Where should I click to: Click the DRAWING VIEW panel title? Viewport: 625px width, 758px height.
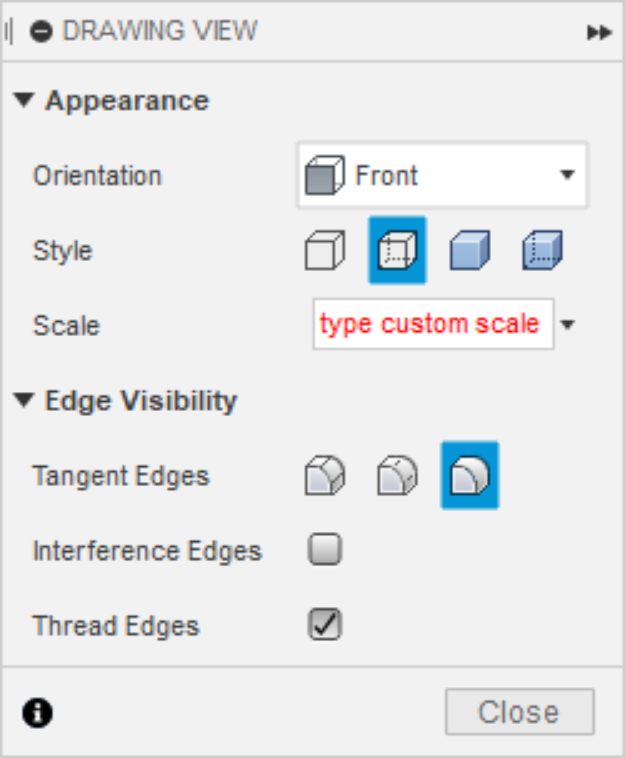[x=160, y=31]
